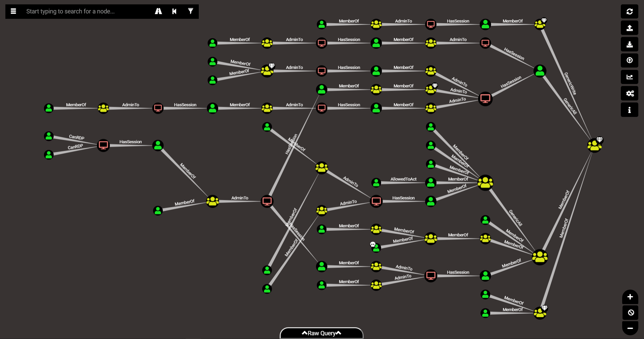Click the pathfinding road icon
The width and height of the screenshot is (644, 339).
point(158,11)
